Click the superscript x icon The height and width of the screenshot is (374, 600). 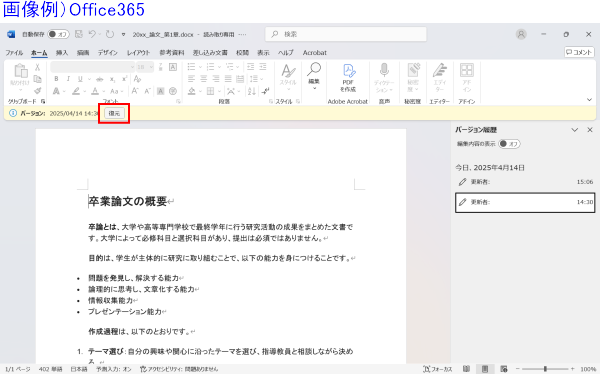pos(124,79)
